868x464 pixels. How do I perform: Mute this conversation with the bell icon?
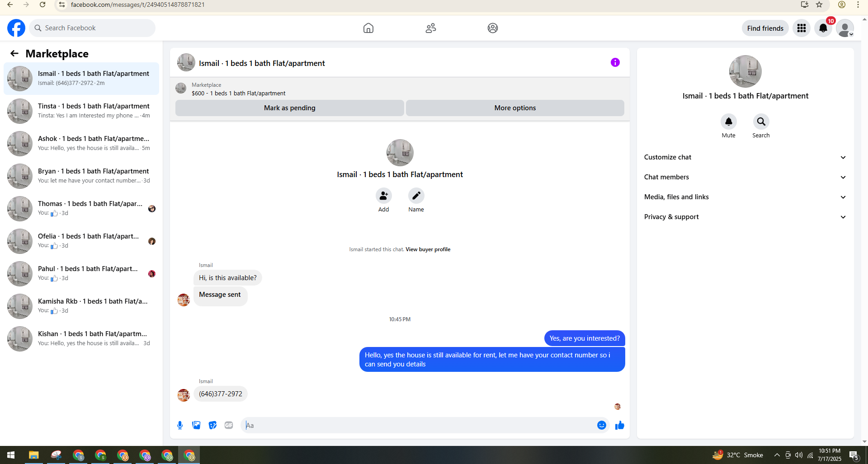[728, 122]
